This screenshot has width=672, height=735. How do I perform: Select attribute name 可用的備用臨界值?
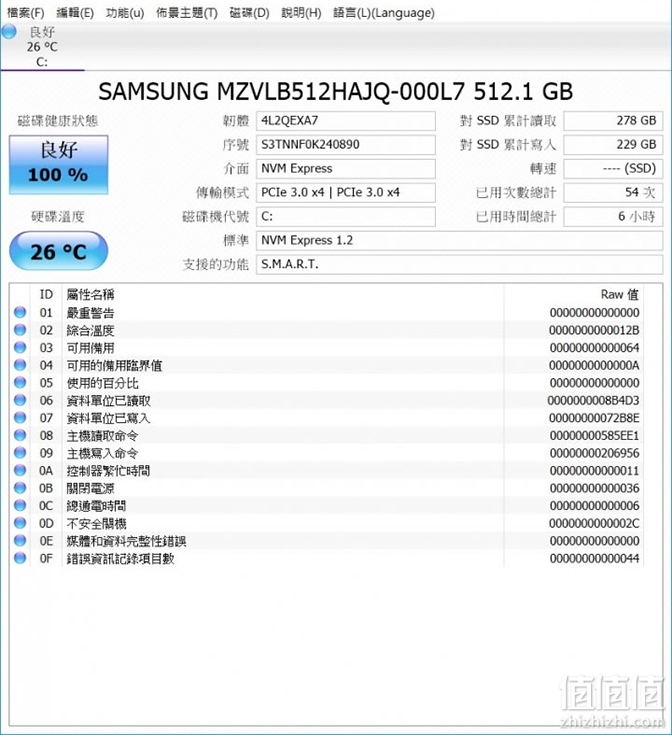(x=114, y=365)
